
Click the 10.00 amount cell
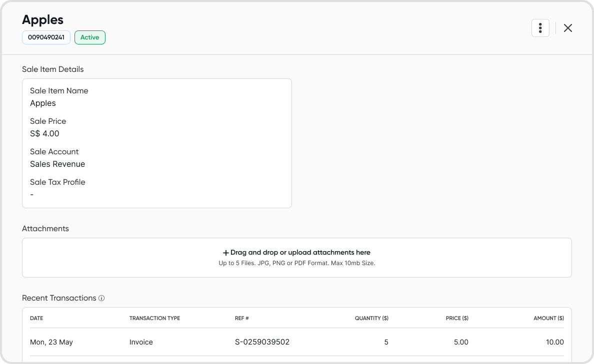tap(554, 342)
